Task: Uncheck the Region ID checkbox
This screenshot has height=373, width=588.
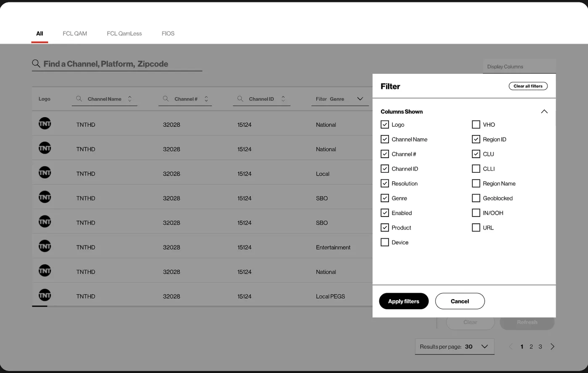Action: pos(476,139)
